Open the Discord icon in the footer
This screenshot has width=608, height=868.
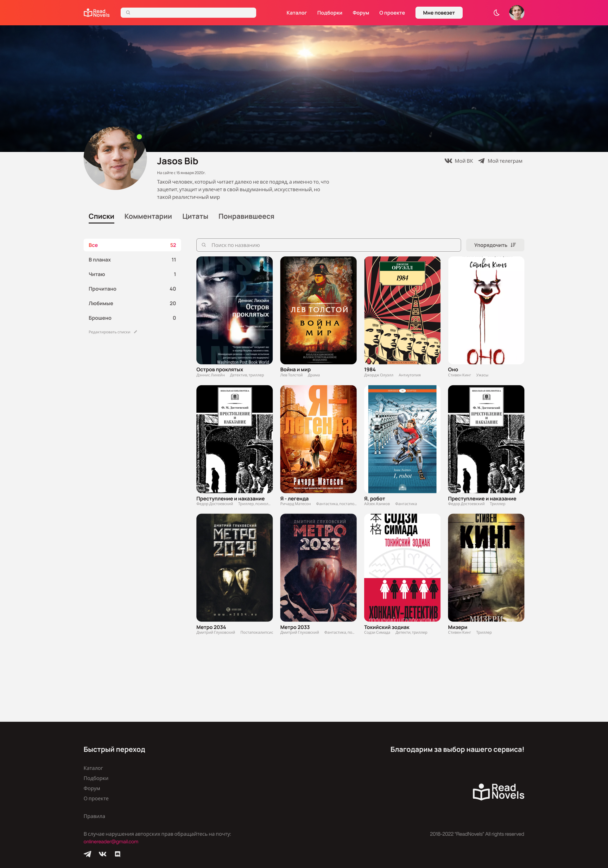pyautogui.click(x=117, y=854)
